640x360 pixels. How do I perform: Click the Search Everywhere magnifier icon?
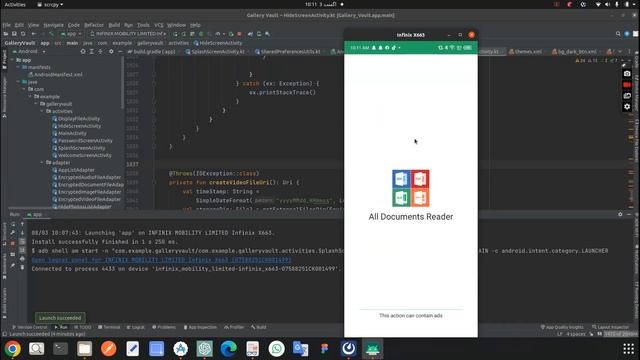[618, 34]
